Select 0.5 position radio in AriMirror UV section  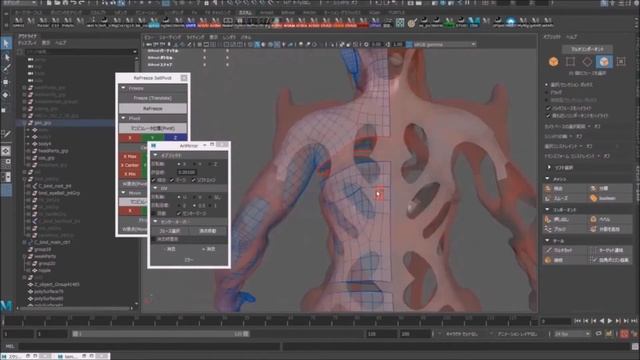[x=195, y=205]
